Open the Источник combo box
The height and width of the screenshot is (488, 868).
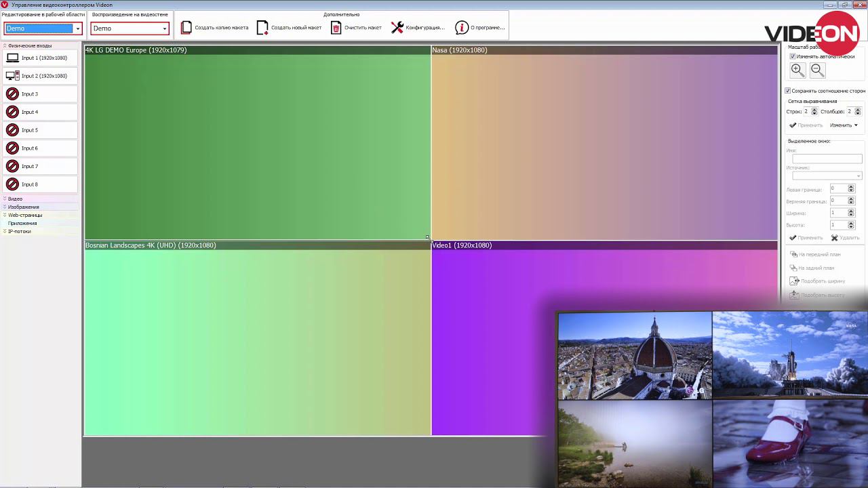[x=827, y=176]
